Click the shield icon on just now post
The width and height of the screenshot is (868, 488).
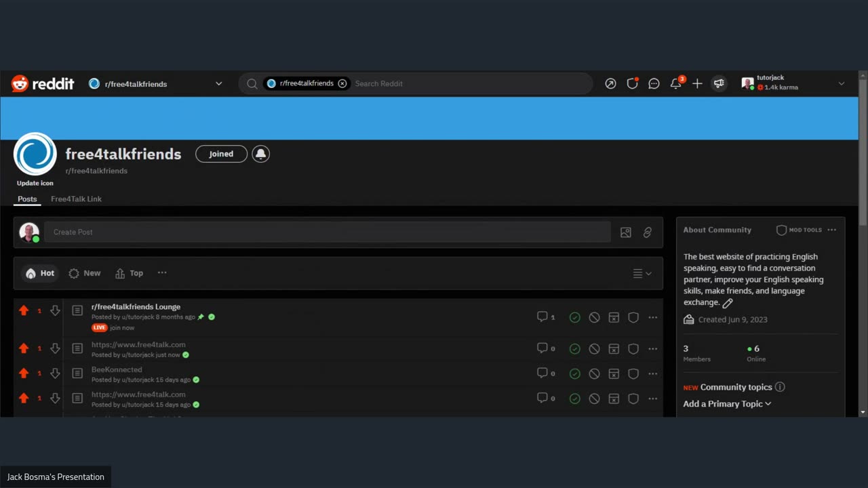tap(633, 349)
